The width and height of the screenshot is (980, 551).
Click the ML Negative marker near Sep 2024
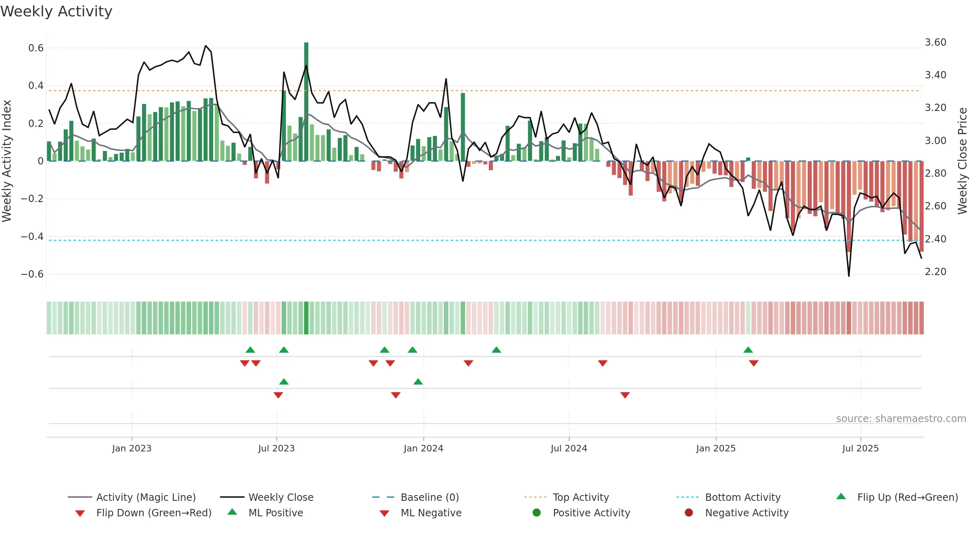point(625,395)
